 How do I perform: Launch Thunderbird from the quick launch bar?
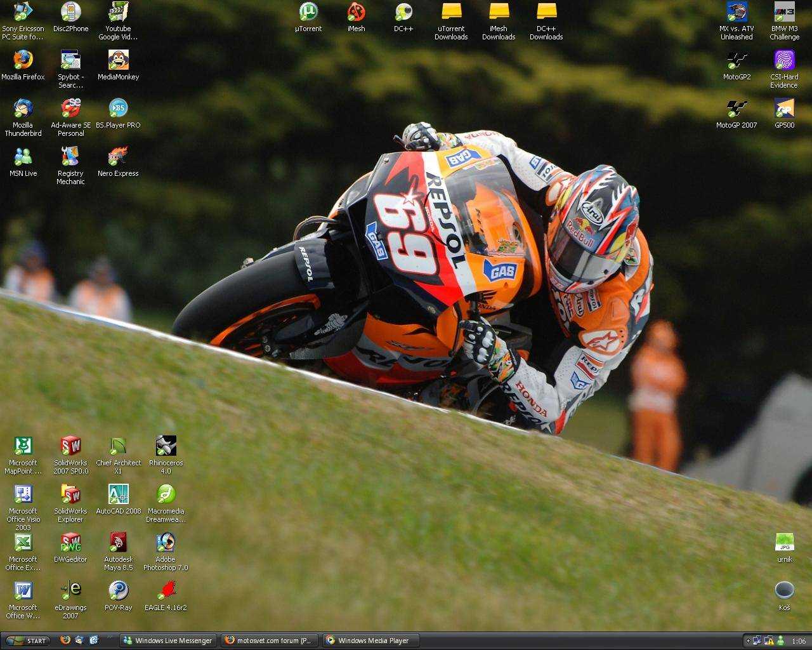(79, 640)
